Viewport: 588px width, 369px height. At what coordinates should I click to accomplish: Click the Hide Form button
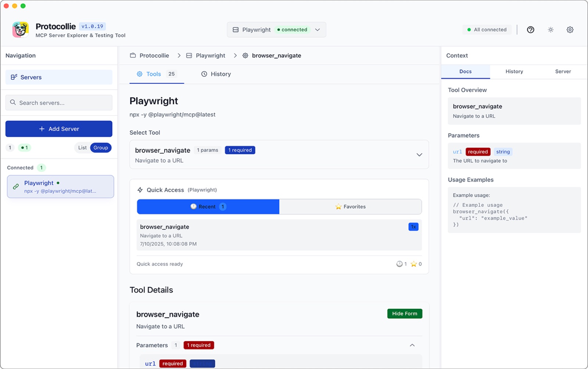click(405, 314)
